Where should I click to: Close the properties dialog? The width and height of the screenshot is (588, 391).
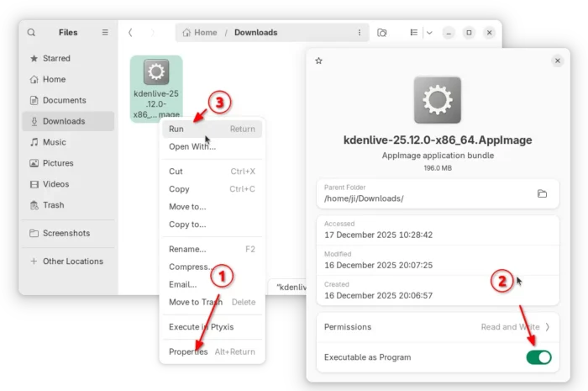pyautogui.click(x=557, y=61)
